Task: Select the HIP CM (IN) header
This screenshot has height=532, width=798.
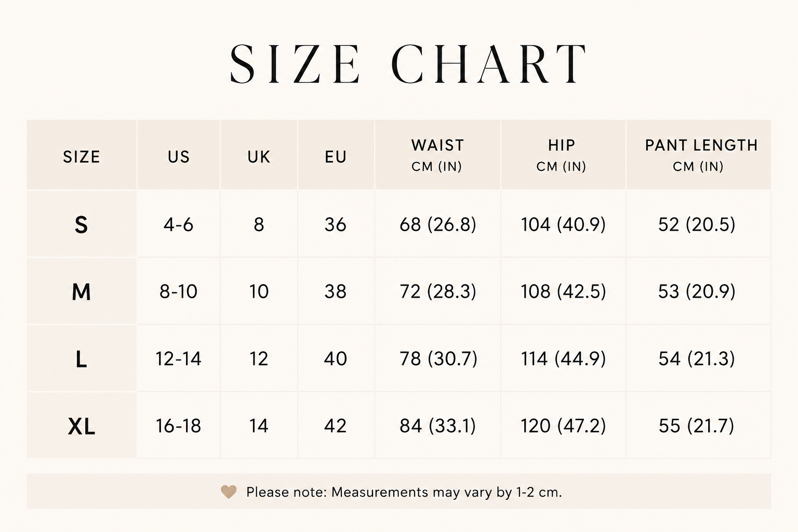Action: point(562,155)
